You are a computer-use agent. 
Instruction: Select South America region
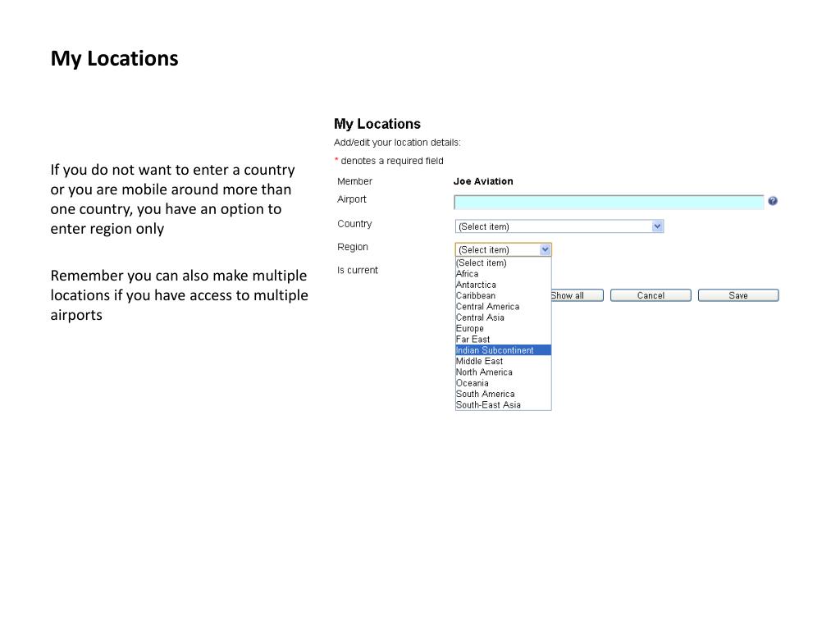(503, 395)
